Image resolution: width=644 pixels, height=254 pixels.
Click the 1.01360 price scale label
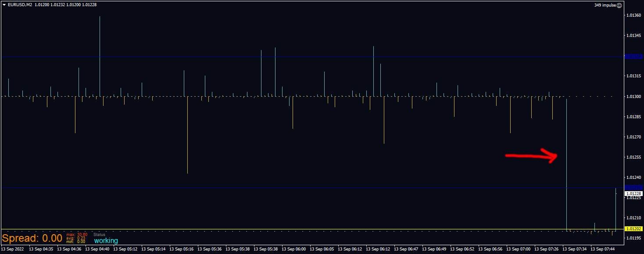pyautogui.click(x=633, y=15)
